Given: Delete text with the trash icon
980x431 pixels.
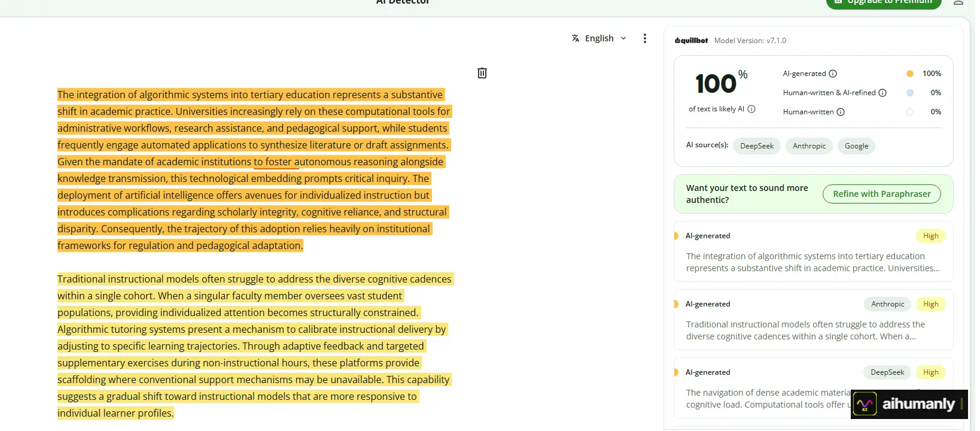Looking at the screenshot, I should point(482,73).
